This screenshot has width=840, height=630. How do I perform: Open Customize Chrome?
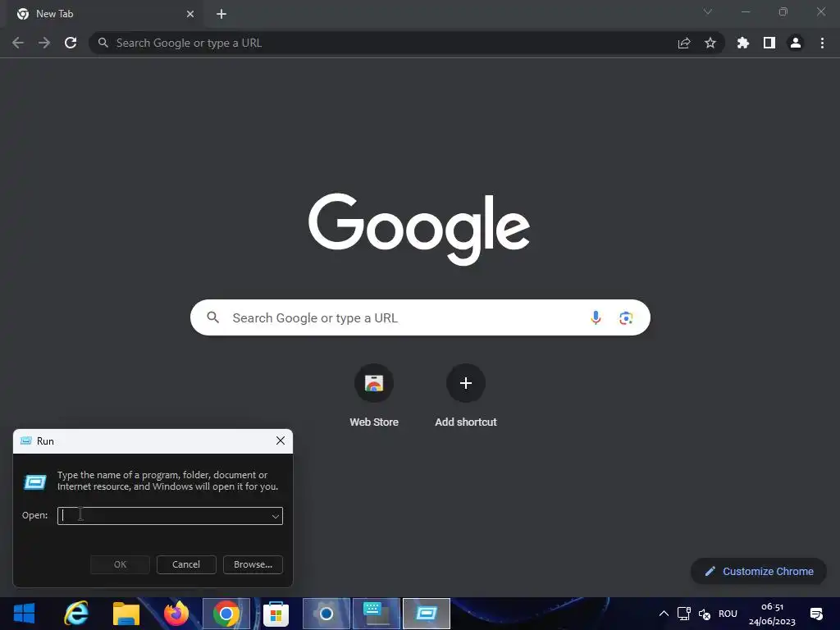[x=759, y=571]
